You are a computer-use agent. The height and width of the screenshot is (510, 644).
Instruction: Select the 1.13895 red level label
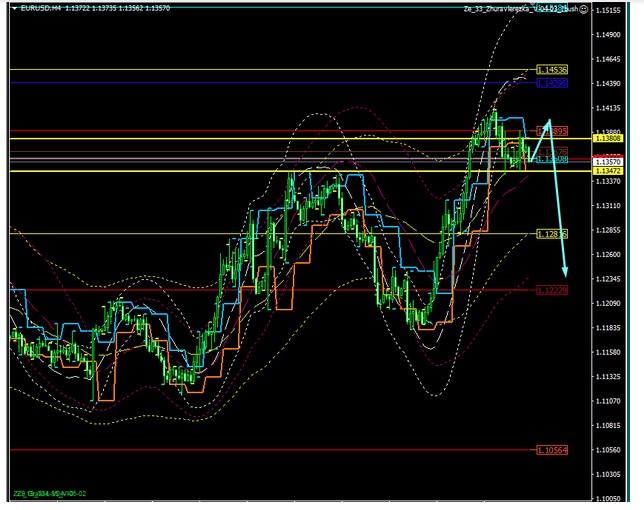tap(553, 131)
